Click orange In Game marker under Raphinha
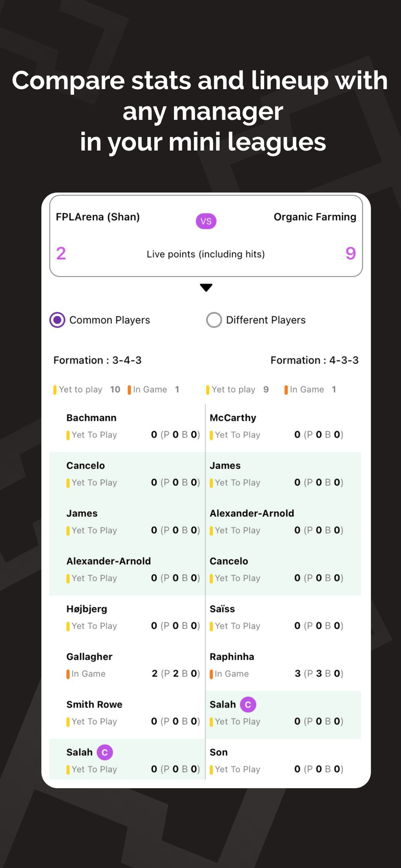The height and width of the screenshot is (868, 401). pyautogui.click(x=211, y=674)
